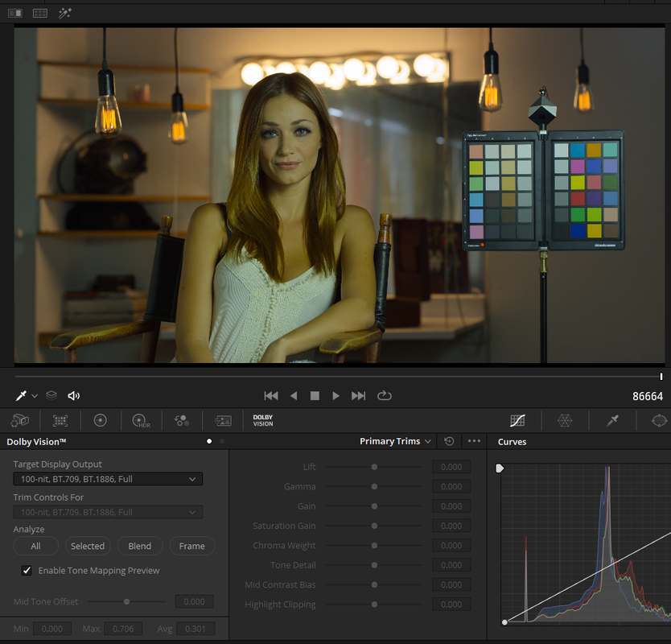Screen dimensions: 671x644
Task: Toggle the split-screen image wipe icon
Action: (15, 13)
